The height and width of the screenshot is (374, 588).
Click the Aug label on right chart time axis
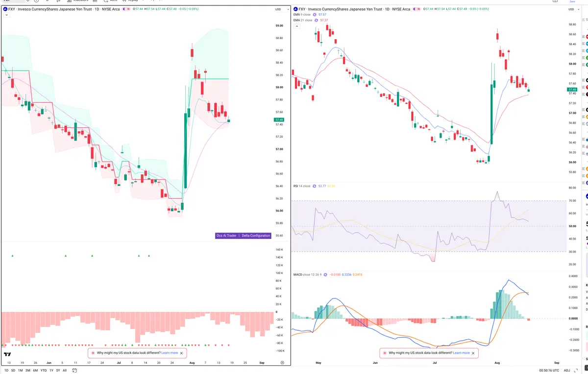[497, 363]
